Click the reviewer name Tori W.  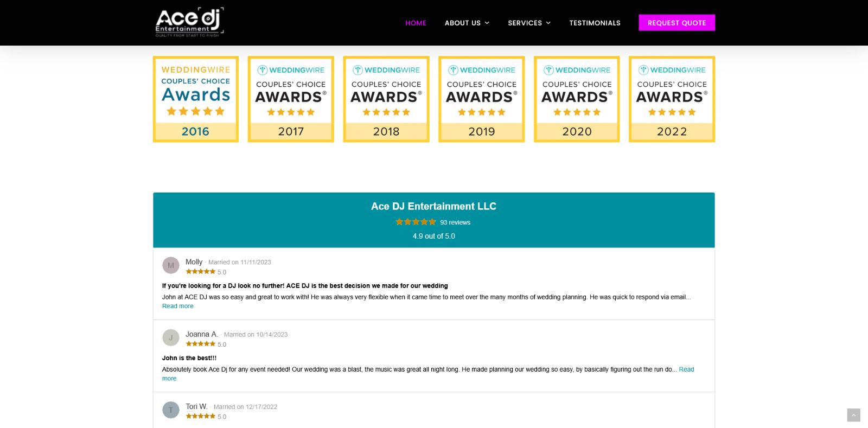[x=196, y=406]
